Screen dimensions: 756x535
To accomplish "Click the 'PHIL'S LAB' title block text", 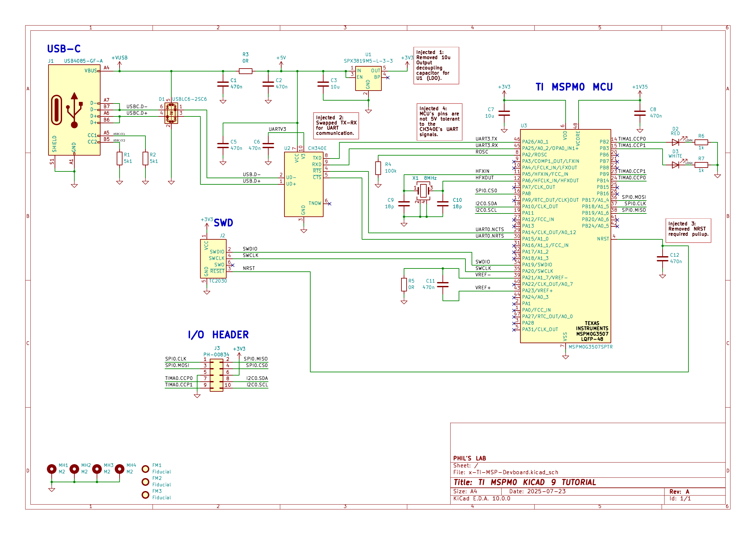I will 470,458.
